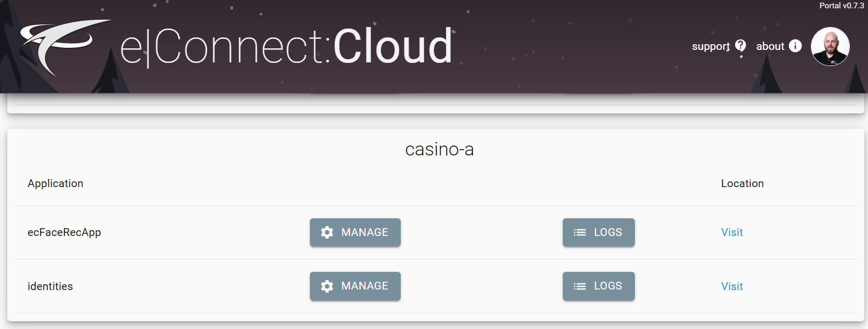Open MANAGE settings for ecFaceRecApp

tap(355, 232)
